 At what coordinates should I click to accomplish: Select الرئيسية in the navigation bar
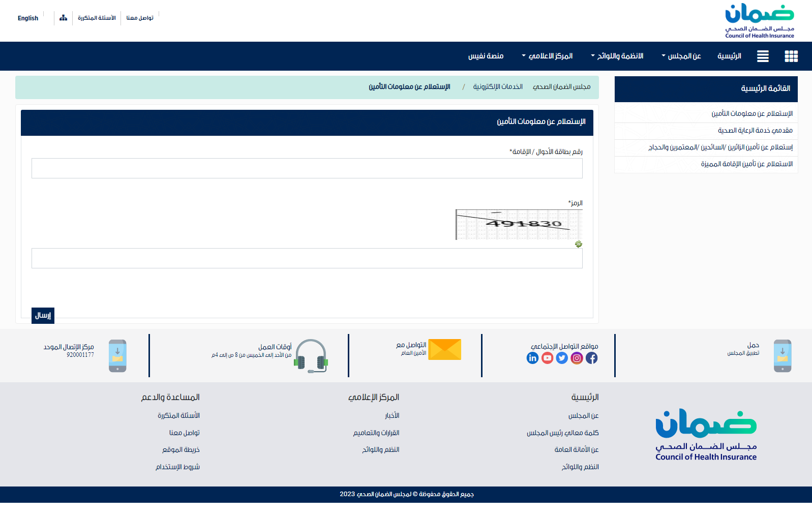coord(729,56)
